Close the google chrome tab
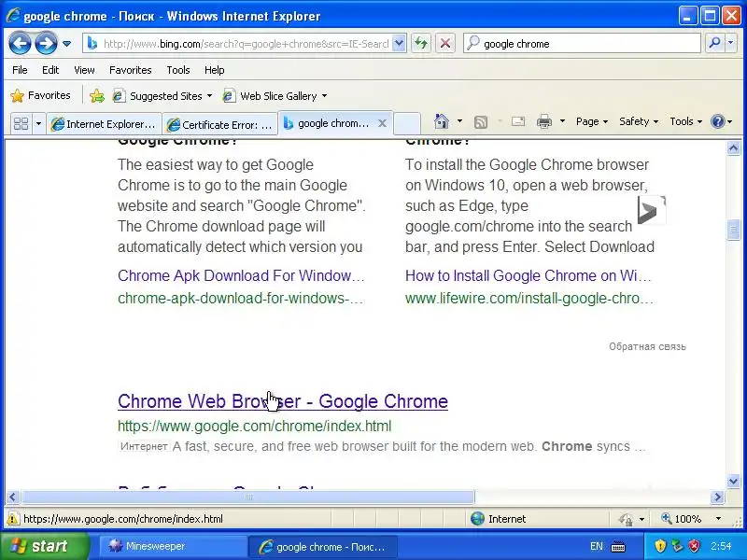This screenshot has height=560, width=747. pos(382,123)
